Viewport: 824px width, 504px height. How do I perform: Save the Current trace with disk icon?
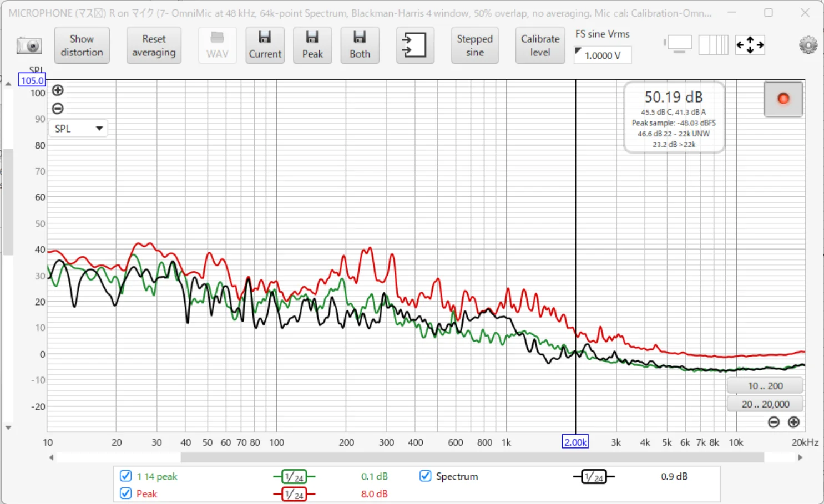pyautogui.click(x=265, y=45)
